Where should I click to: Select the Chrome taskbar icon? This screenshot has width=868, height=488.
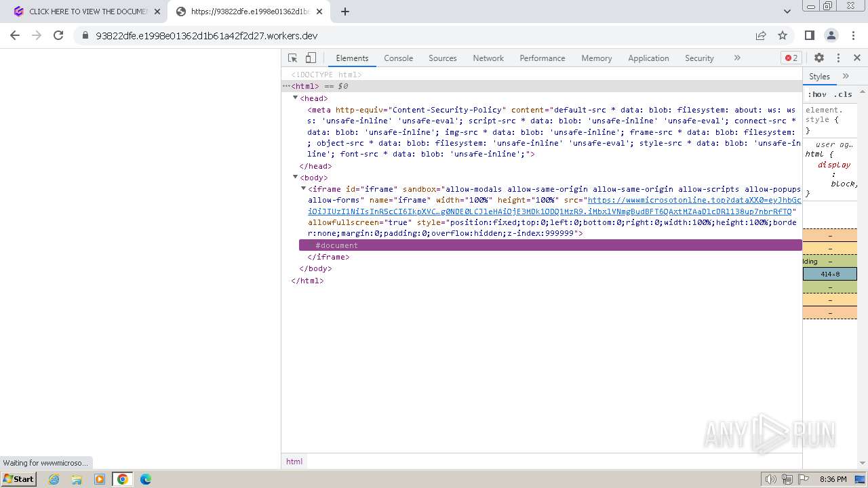tap(123, 479)
